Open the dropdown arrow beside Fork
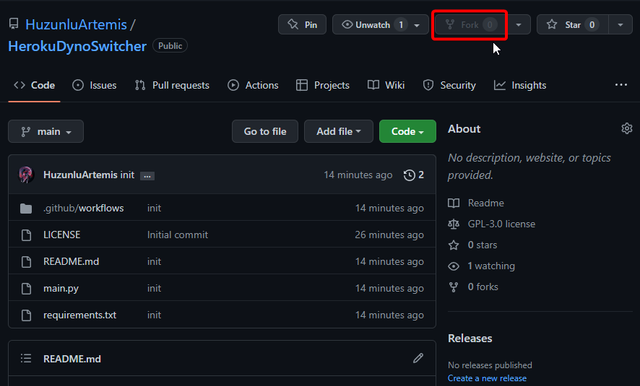Screen dimensions: 640x386 (518, 24)
